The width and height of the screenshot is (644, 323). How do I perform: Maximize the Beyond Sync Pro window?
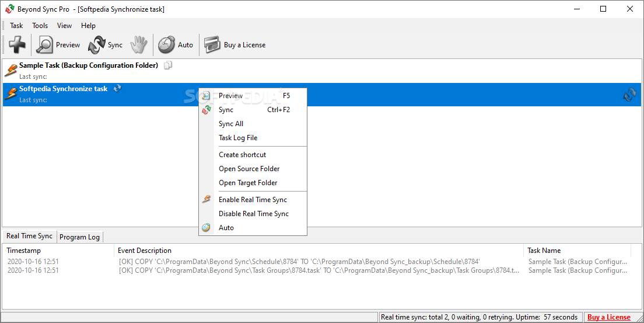[603, 9]
